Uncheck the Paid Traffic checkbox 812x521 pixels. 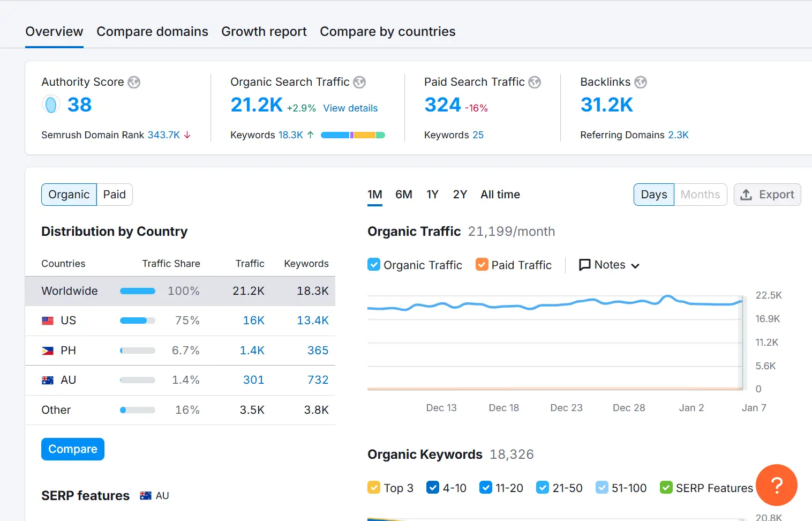coord(482,265)
